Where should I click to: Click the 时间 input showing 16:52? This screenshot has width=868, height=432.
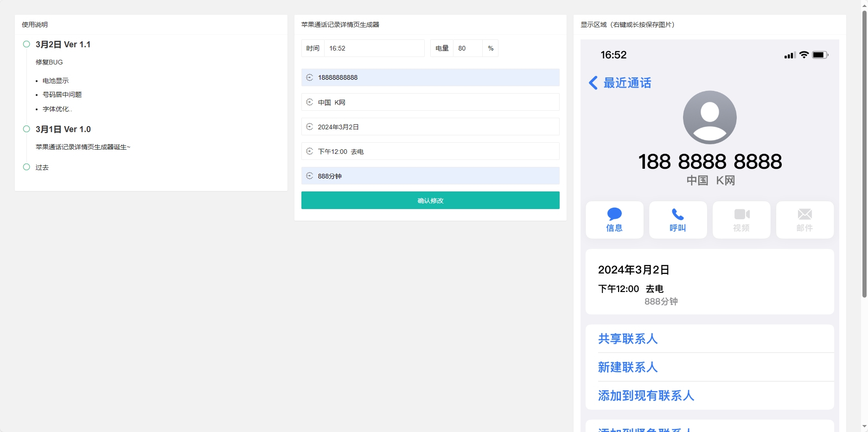point(374,48)
